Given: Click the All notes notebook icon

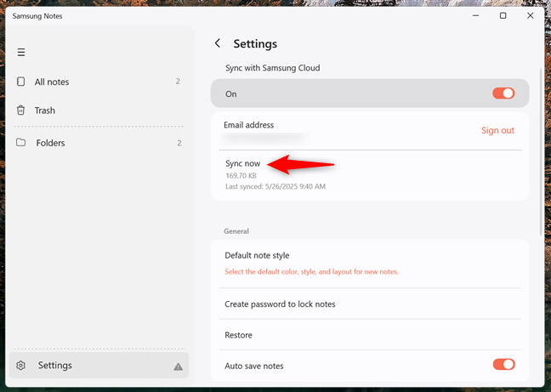Looking at the screenshot, I should 20,82.
